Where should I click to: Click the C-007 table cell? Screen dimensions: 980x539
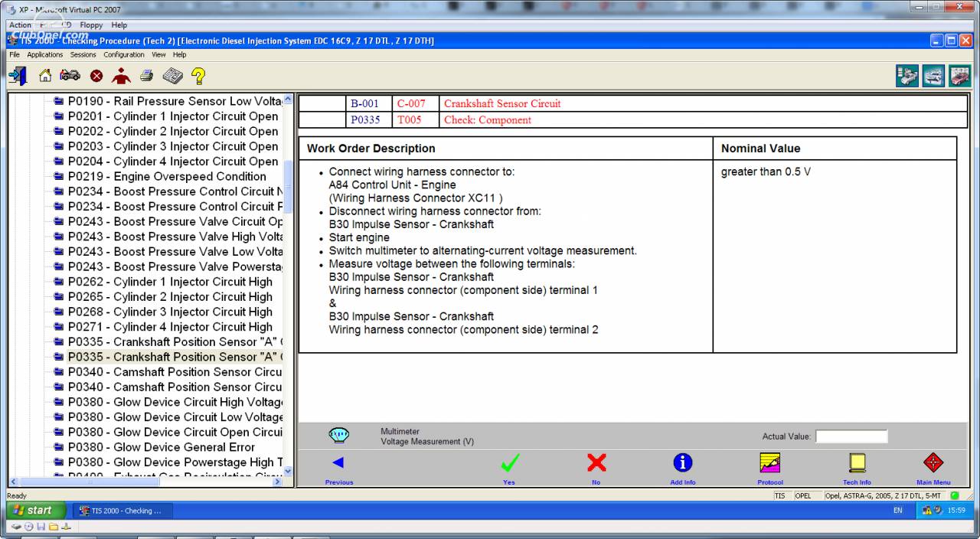point(416,103)
